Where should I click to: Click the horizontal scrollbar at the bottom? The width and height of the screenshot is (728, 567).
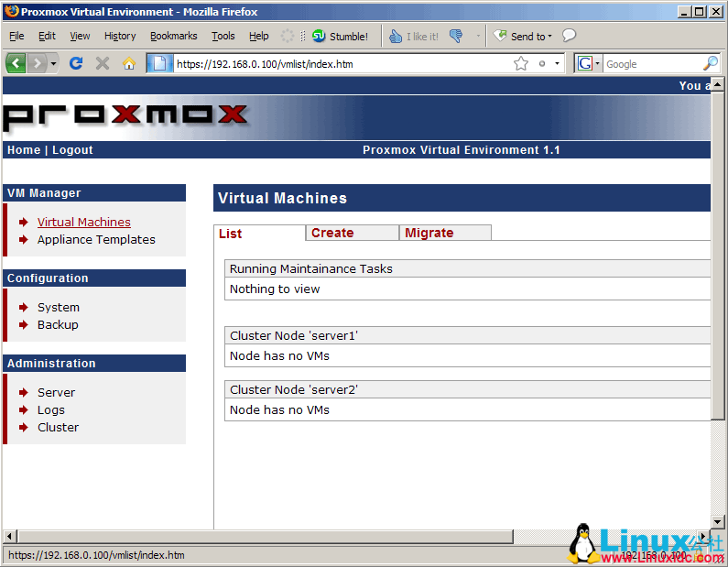(x=266, y=536)
